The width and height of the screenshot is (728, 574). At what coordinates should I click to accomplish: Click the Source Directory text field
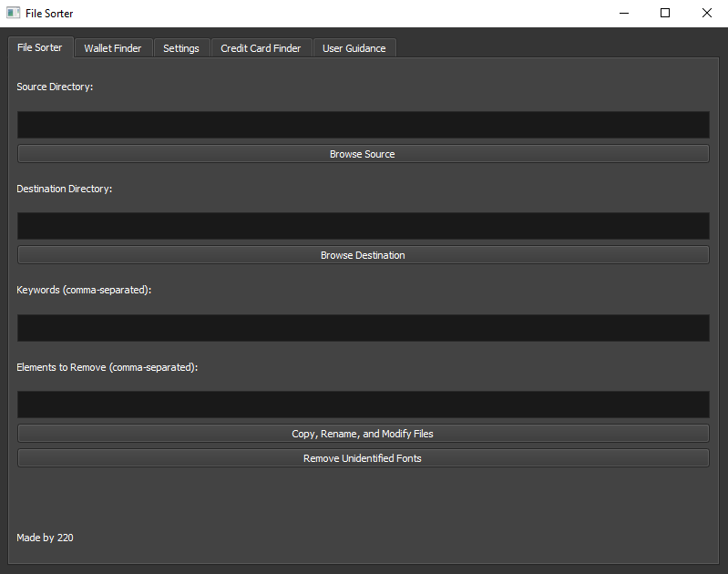[x=363, y=125]
